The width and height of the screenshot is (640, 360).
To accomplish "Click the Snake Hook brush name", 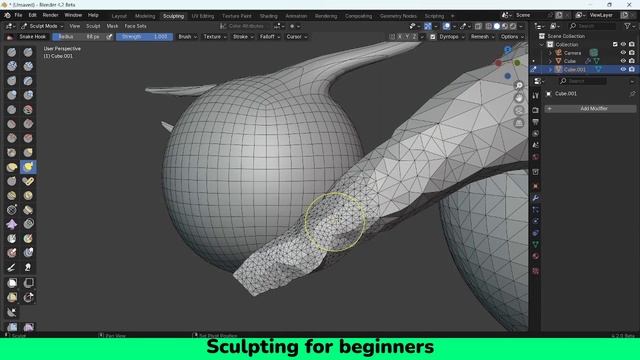I will click(33, 37).
